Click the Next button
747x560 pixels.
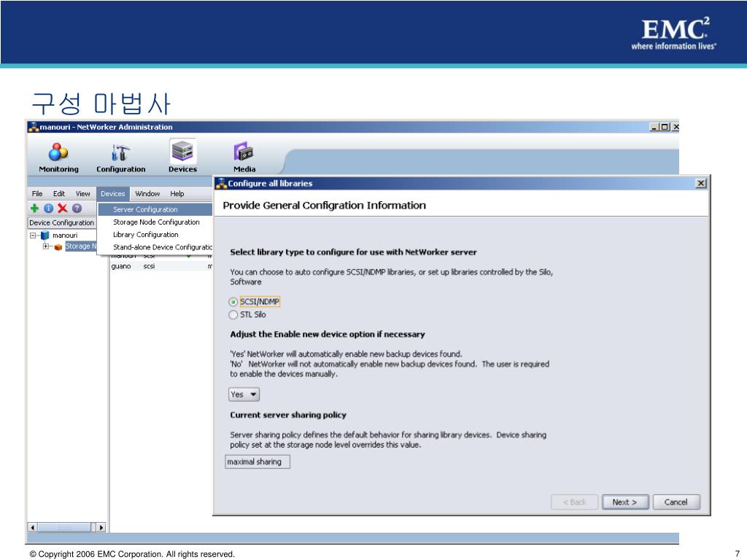[625, 502]
